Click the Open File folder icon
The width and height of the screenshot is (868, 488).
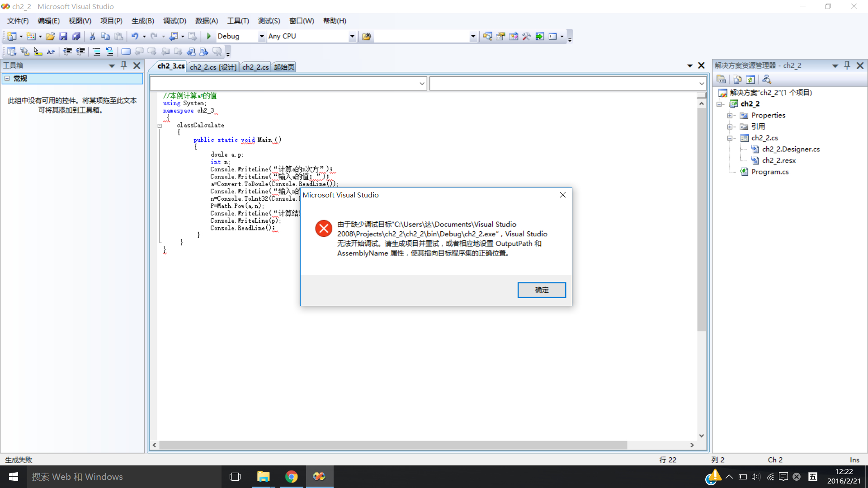(50, 36)
